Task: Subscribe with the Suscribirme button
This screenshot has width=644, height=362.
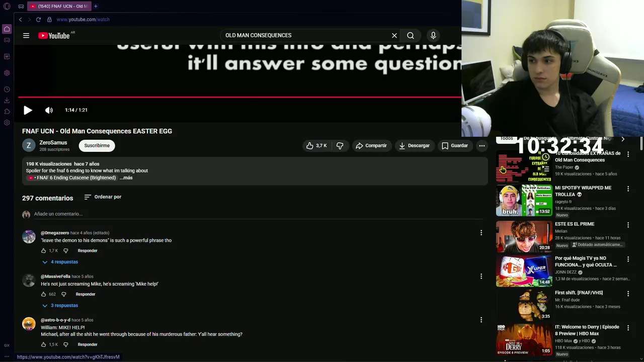Action: pyautogui.click(x=97, y=146)
